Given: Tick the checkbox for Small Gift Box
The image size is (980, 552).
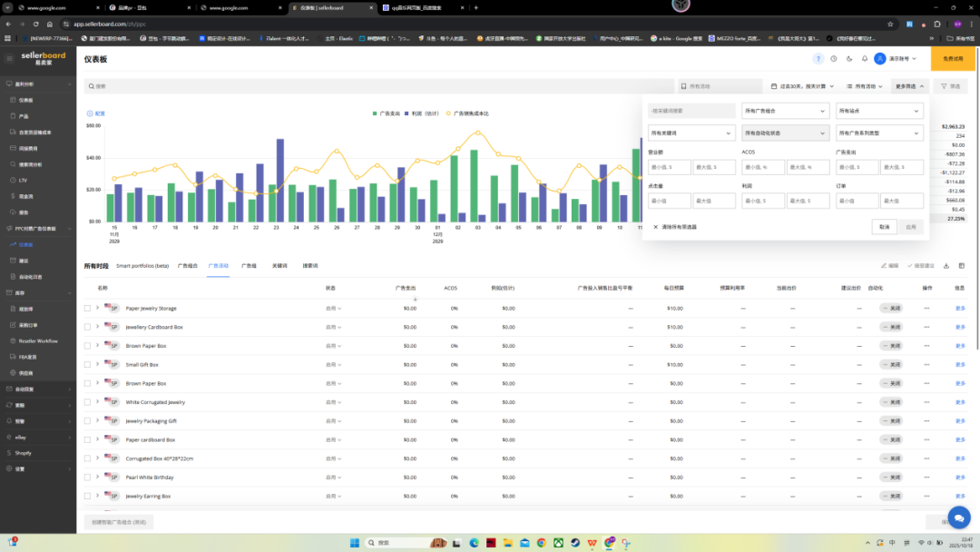Looking at the screenshot, I should 88,365.
